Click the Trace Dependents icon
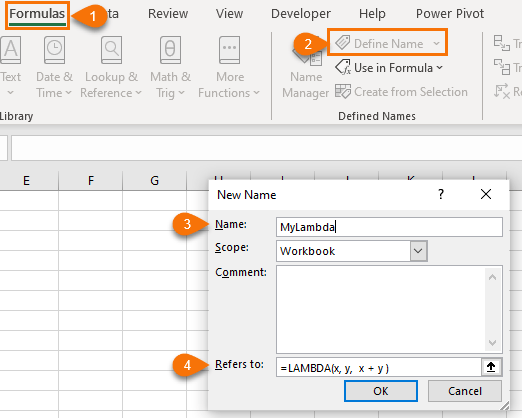The image size is (522, 418). point(502,67)
